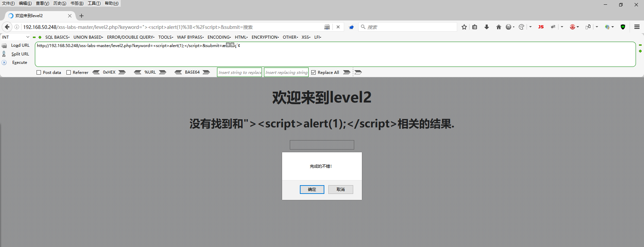Viewport: 644px width, 247px height.
Task: Dismiss dialog with 取消 button
Action: point(341,190)
